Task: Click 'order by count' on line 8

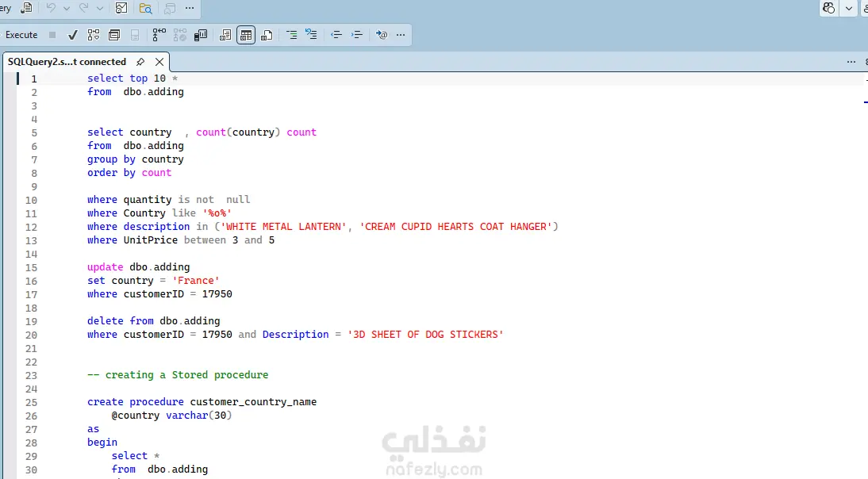Action: tap(129, 173)
